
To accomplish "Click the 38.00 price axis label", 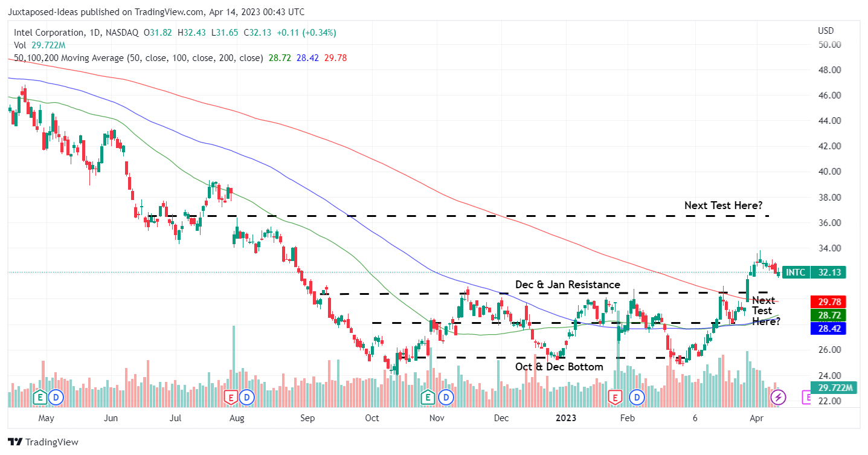I will 829,197.
